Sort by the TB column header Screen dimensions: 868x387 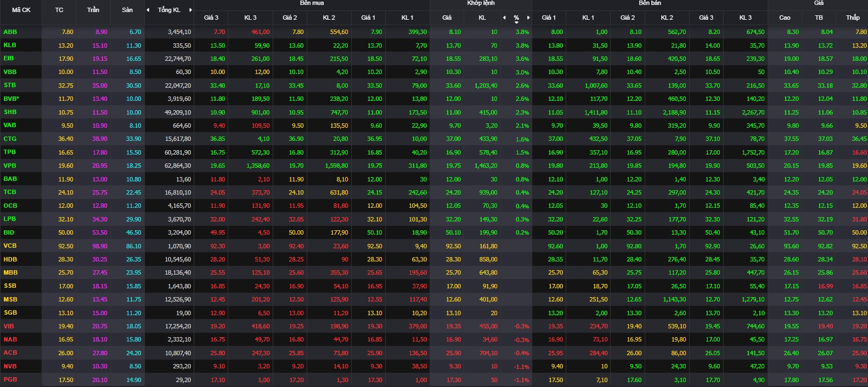pos(819,18)
